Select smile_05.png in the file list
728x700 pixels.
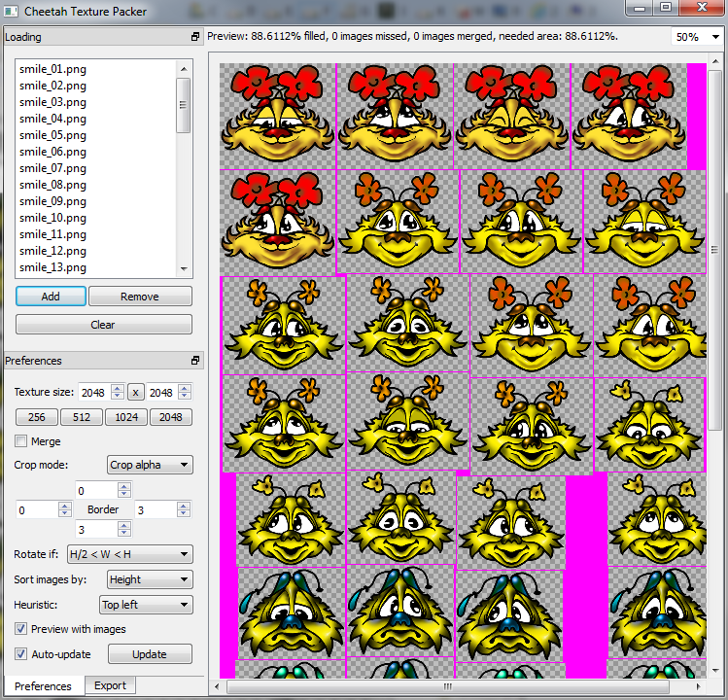pyautogui.click(x=52, y=135)
